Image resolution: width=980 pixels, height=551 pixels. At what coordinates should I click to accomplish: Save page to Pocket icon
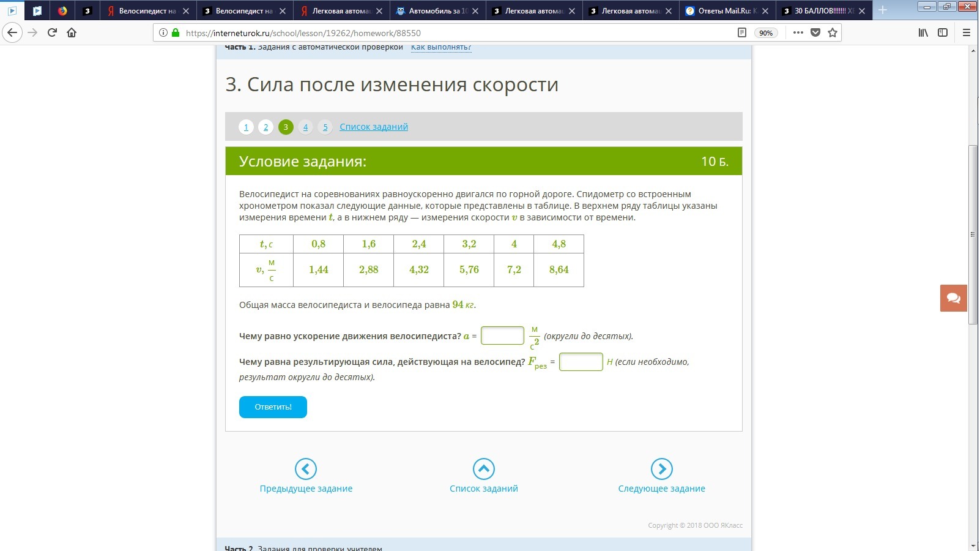click(815, 32)
